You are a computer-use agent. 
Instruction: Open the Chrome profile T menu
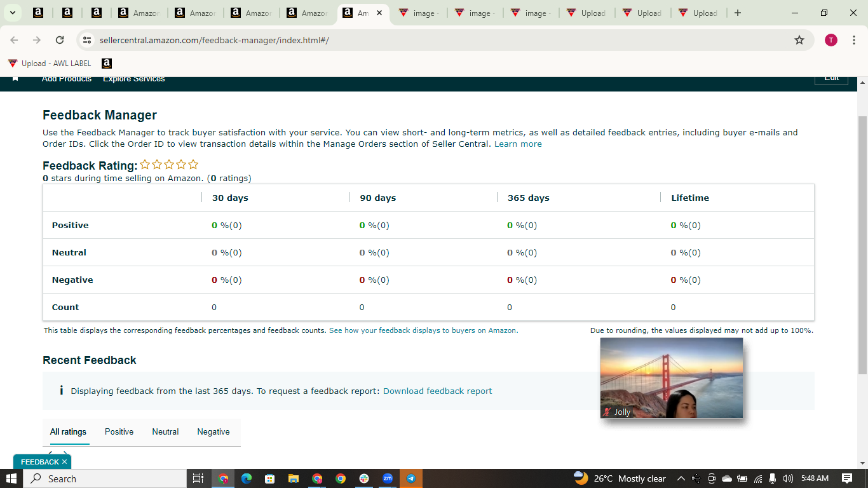click(x=831, y=40)
